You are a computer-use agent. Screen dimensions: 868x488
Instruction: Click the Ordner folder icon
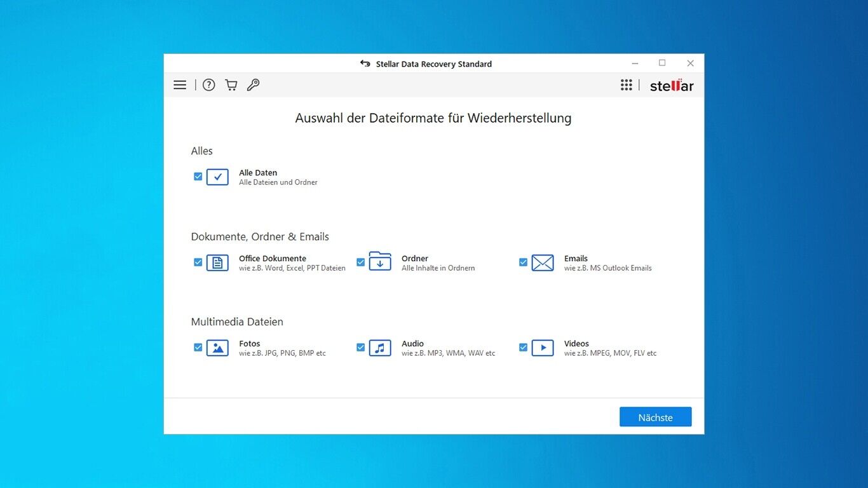380,261
